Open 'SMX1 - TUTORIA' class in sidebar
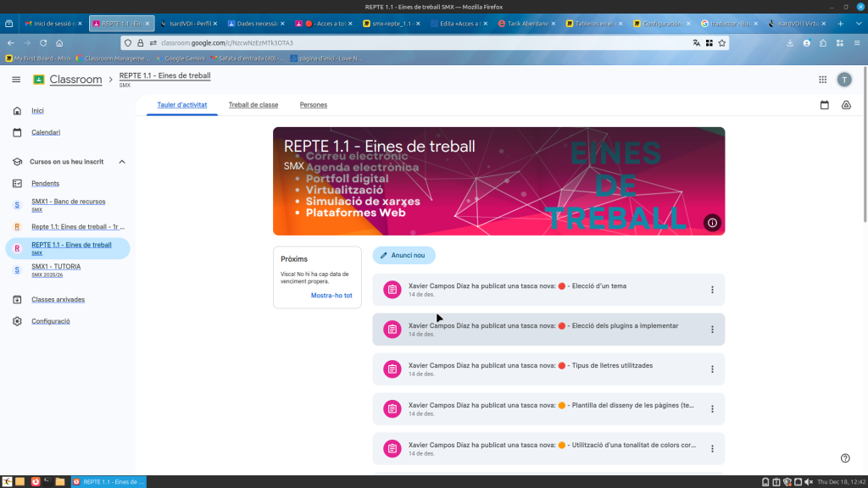 click(56, 267)
